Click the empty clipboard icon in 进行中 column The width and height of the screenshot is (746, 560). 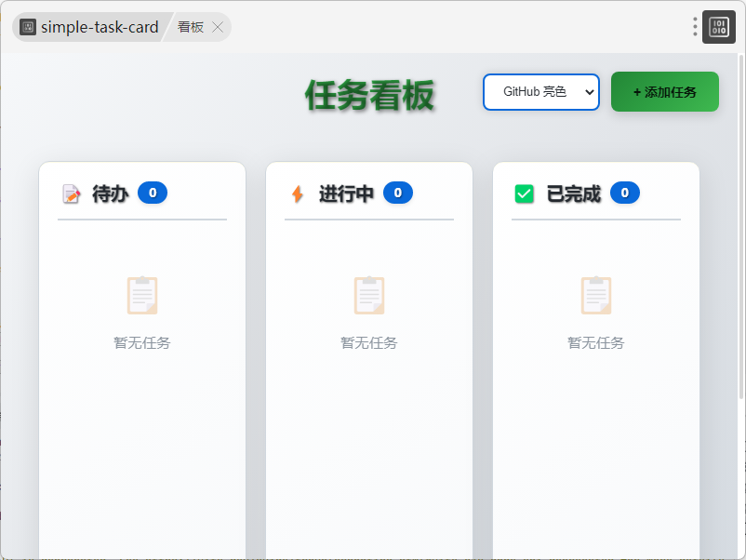369,295
